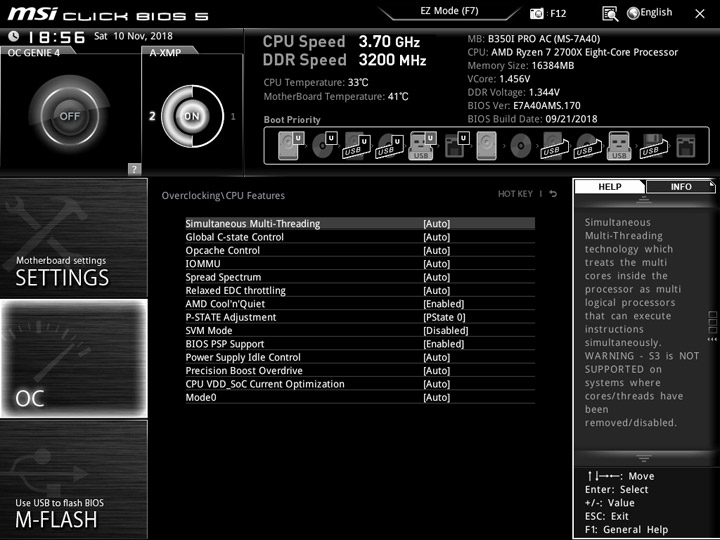Click the Boot Priority heading
This screenshot has width=720, height=540.
point(292,119)
